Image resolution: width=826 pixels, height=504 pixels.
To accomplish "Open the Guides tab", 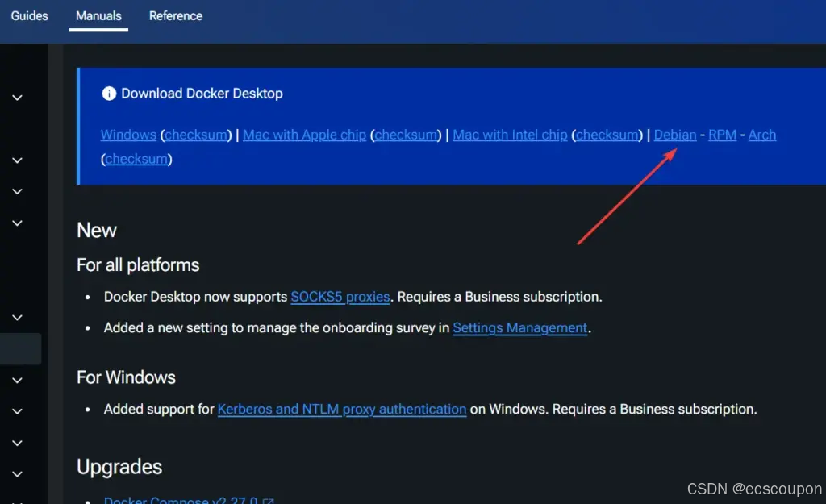I will click(30, 16).
